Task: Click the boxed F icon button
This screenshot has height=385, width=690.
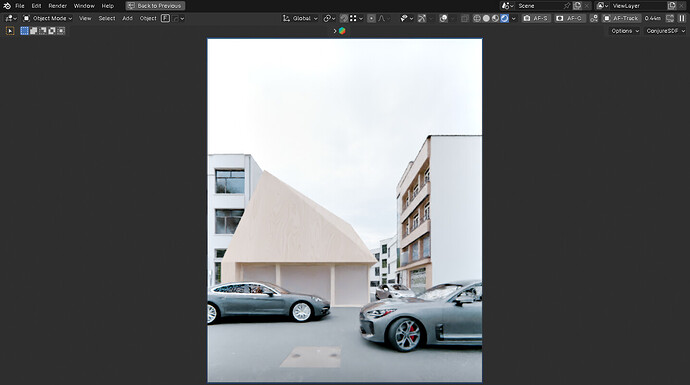Action: 165,18
